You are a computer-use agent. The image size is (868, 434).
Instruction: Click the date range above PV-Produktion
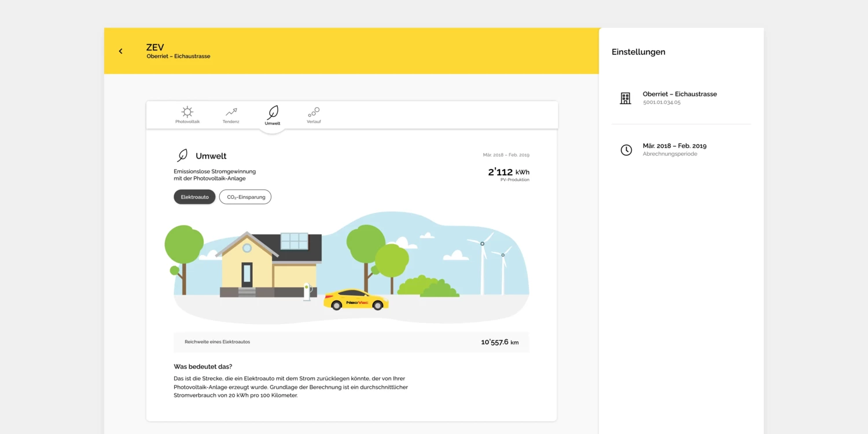click(506, 155)
